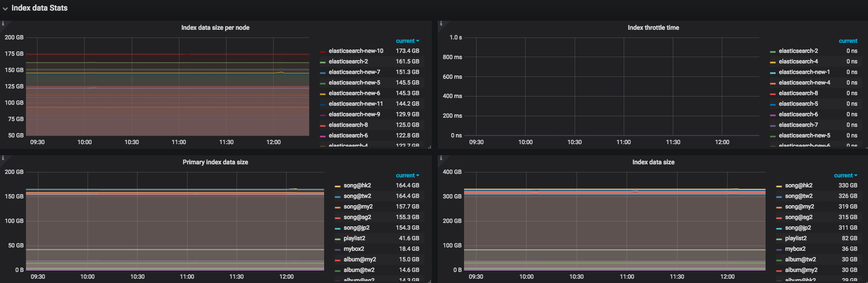Sort Index data size legend by current
The width and height of the screenshot is (868, 283).
tap(845, 176)
